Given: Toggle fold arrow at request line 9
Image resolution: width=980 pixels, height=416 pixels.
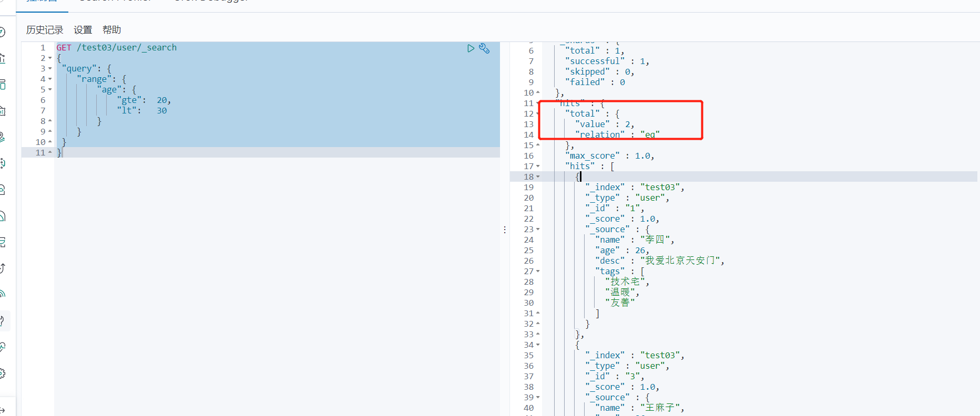Looking at the screenshot, I should 50,131.
